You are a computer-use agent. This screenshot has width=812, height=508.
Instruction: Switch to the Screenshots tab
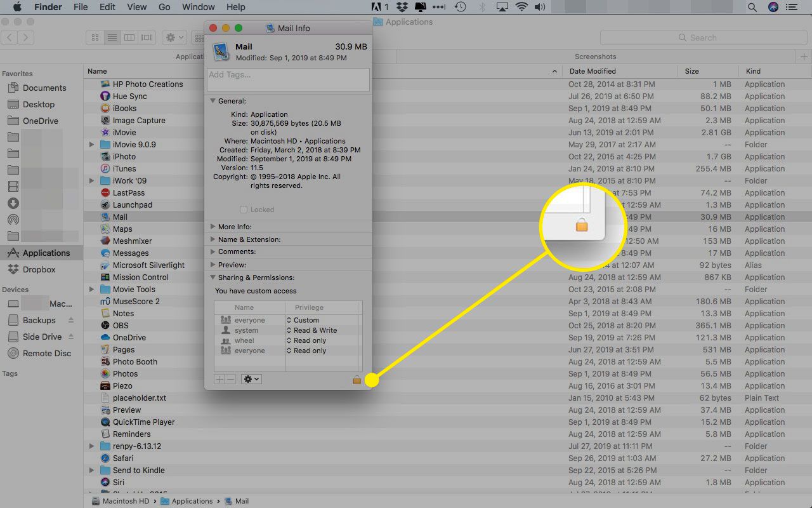click(595, 57)
